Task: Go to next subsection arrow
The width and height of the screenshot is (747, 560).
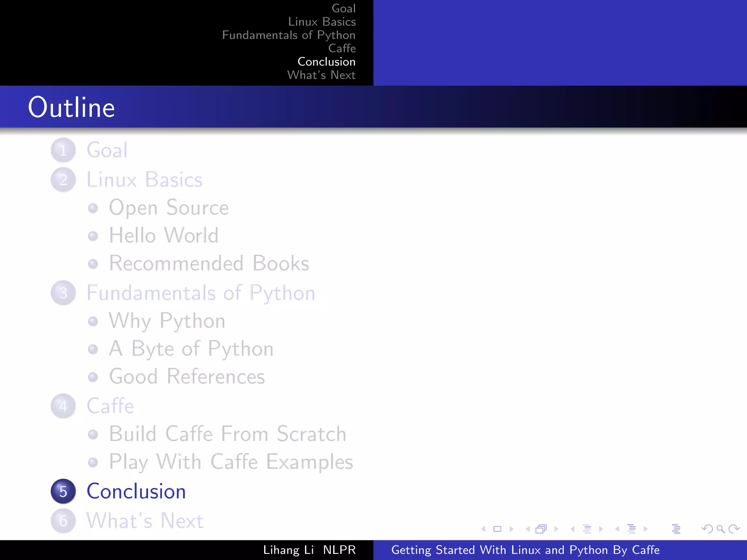Action: 601,529
